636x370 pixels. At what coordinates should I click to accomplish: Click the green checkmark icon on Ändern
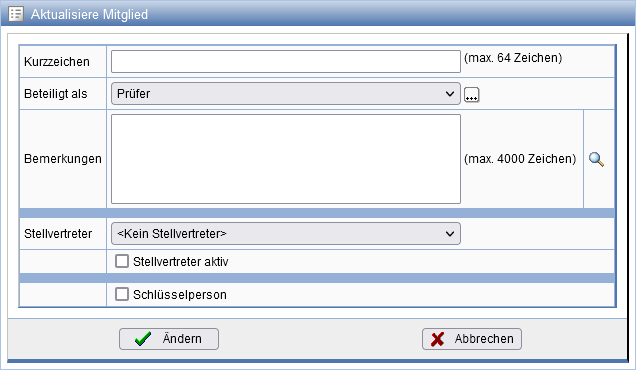[x=143, y=339]
